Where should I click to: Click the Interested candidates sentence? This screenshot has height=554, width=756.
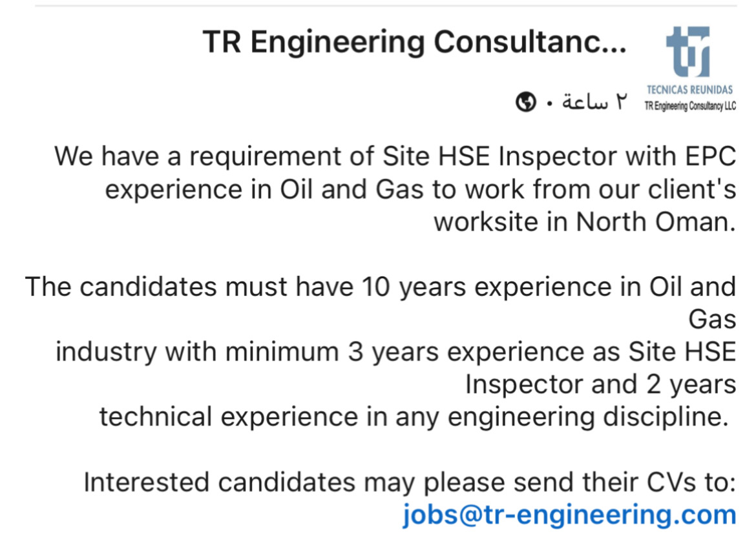[x=410, y=482]
